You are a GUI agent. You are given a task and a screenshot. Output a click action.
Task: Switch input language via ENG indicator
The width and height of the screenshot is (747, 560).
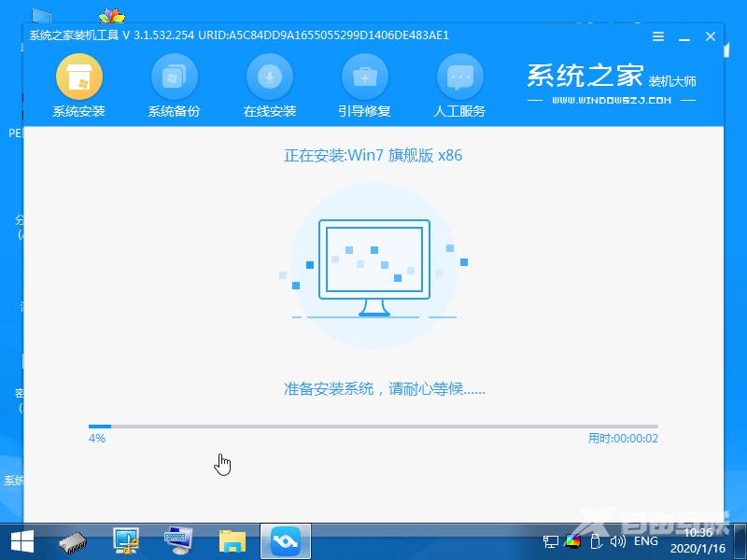(645, 541)
